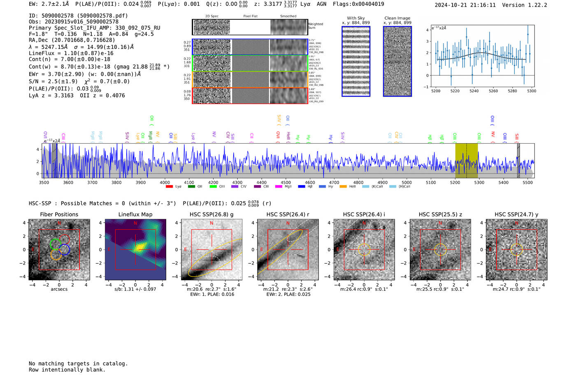
Task: Open the Lineflux Map panel
Action: click(x=135, y=250)
